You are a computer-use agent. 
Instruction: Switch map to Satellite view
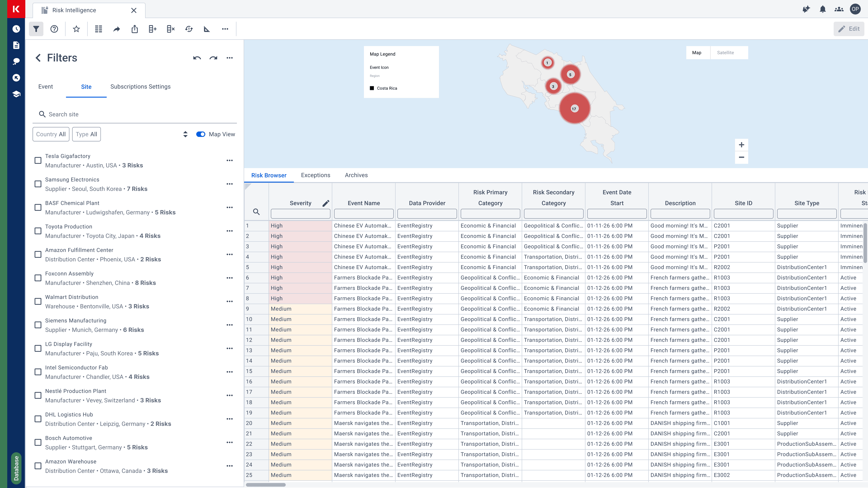tap(725, 53)
